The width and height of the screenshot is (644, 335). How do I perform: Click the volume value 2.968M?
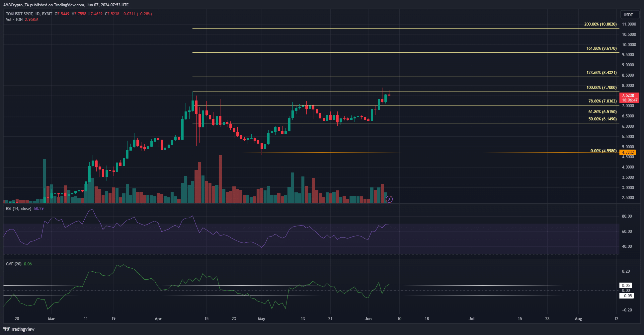[32, 20]
